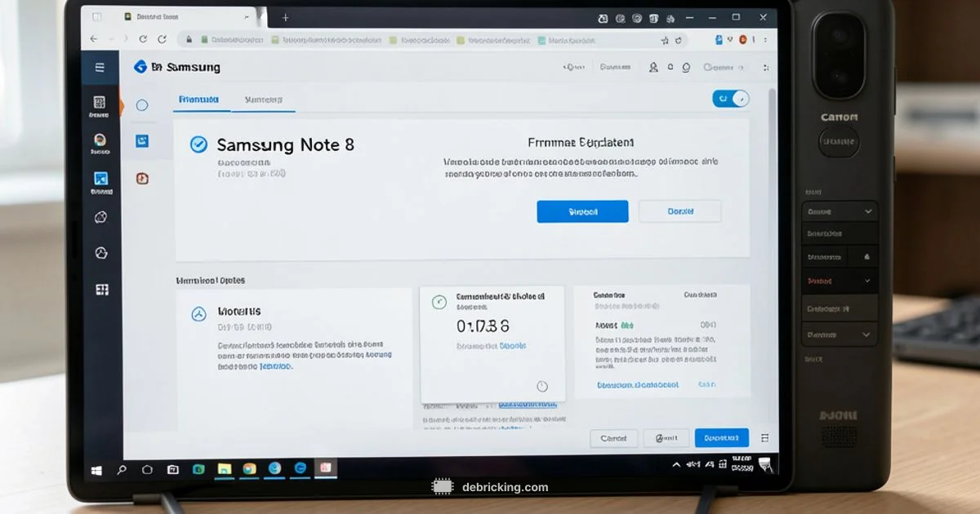Click the red clock icon in the inner sidebar
This screenshot has height=514, width=980.
pos(142,178)
